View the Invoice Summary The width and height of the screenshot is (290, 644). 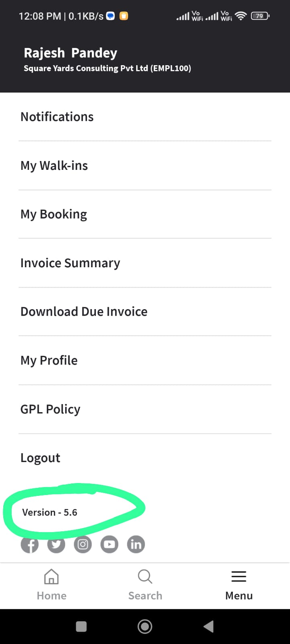(70, 263)
